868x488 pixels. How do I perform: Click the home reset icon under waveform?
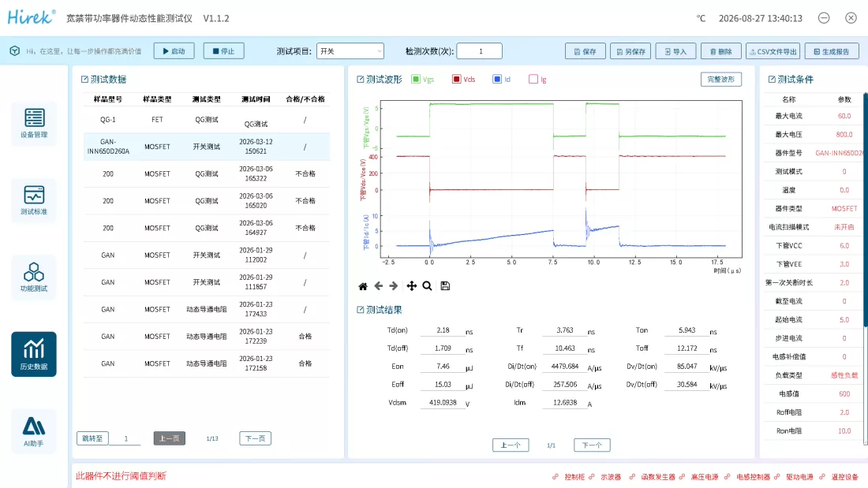[363, 286]
